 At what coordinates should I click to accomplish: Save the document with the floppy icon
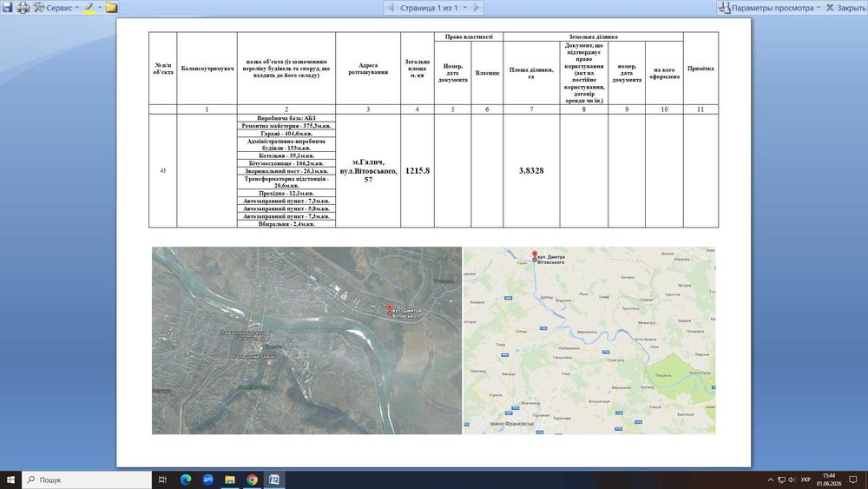pos(7,8)
